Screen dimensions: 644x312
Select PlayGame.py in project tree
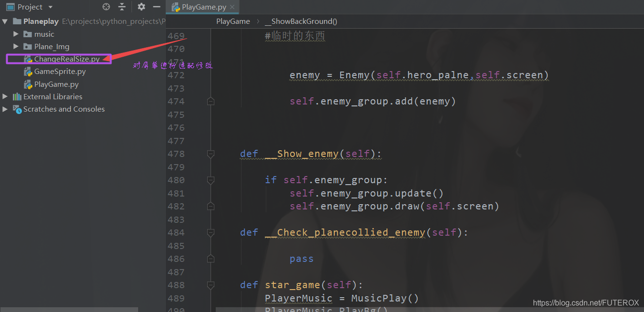pos(56,84)
